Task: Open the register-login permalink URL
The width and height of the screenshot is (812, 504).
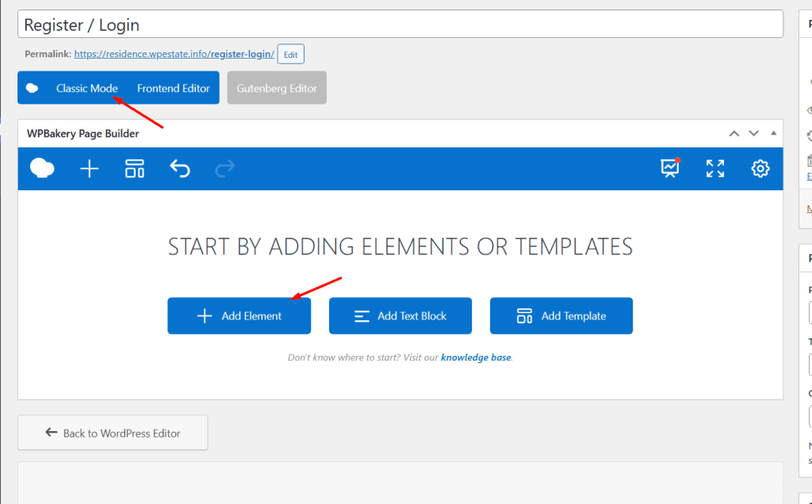Action: (x=174, y=54)
